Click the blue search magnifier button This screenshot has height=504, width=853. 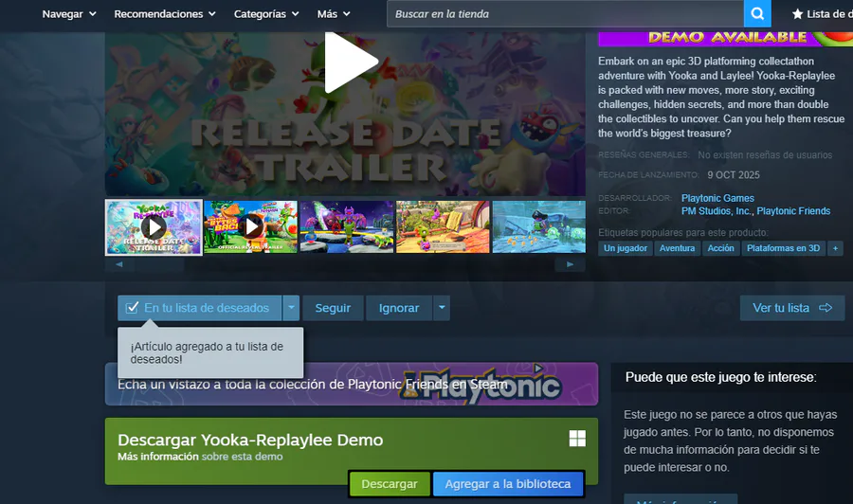tap(757, 13)
